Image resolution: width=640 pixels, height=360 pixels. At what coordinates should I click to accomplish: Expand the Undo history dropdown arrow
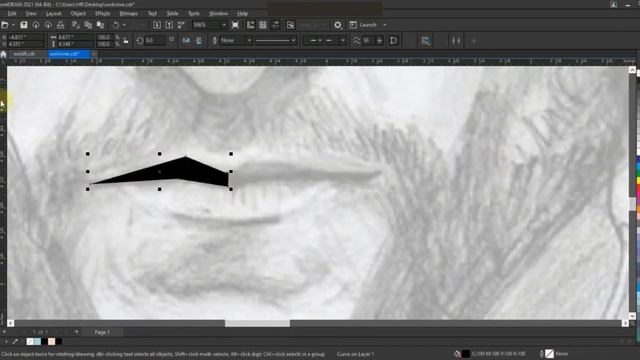tap(124, 25)
